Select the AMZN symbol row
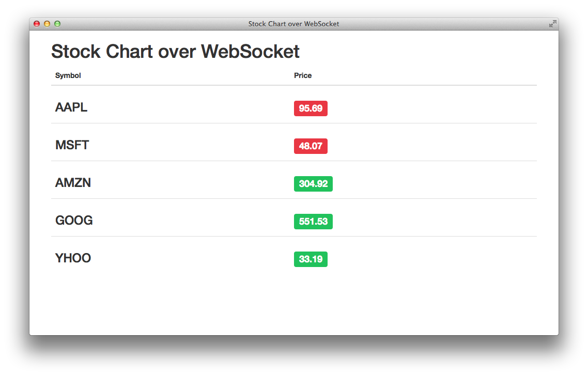This screenshot has width=588, height=376. pos(73,183)
